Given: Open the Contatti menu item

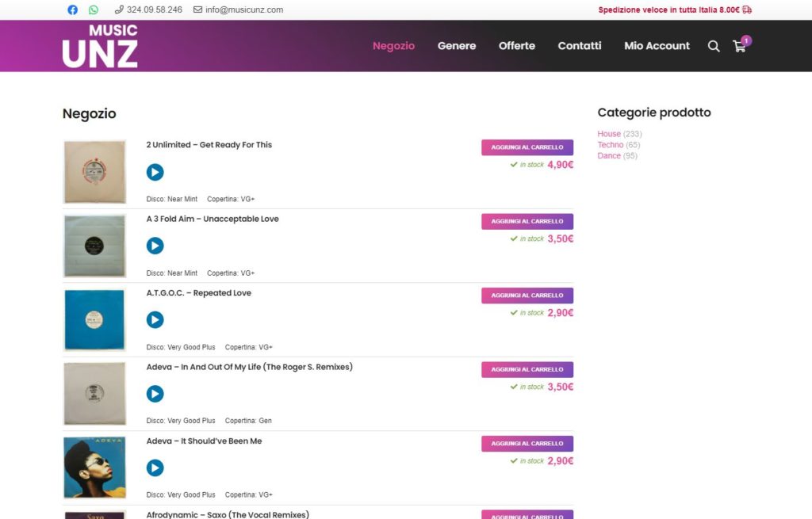Looking at the screenshot, I should 580,45.
